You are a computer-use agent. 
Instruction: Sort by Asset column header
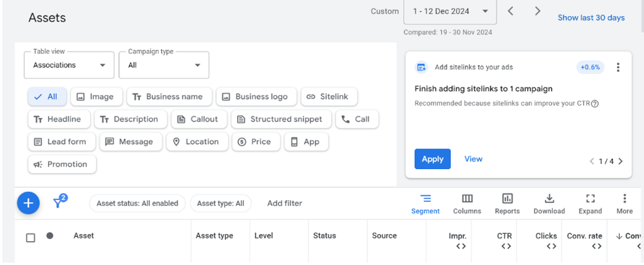[x=84, y=235]
